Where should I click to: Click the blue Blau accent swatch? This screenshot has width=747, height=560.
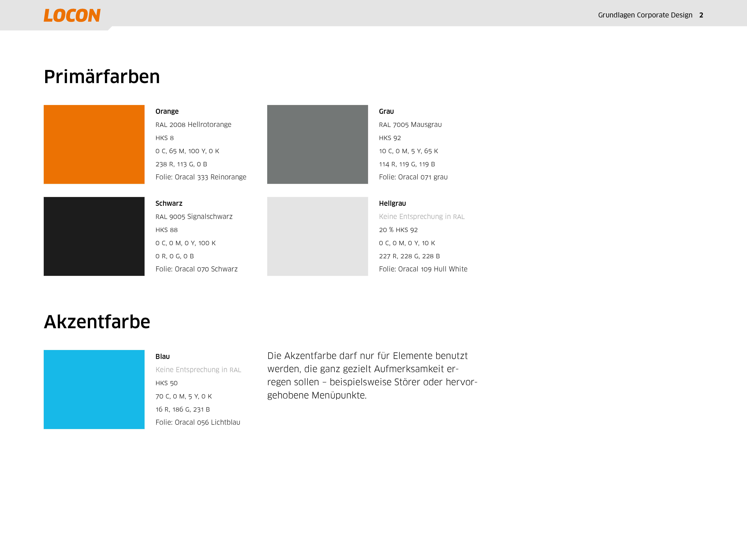94,390
